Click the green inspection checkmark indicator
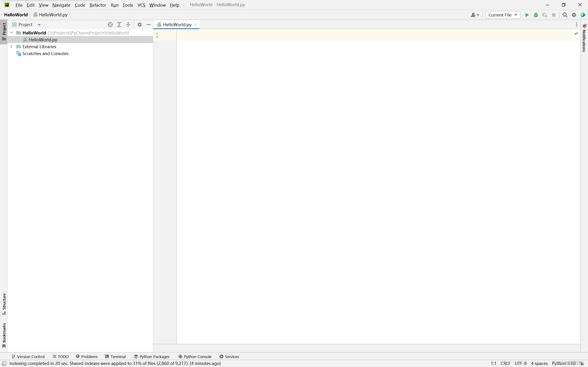Screen dimensions: 588x367 click(576, 34)
